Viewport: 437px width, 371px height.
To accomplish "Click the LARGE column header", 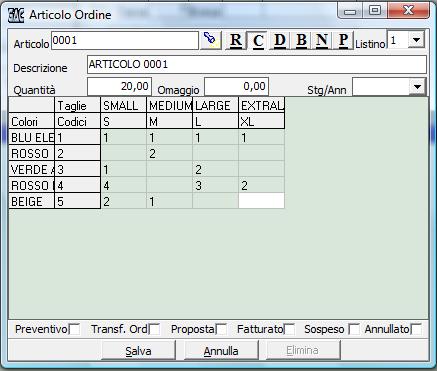I will click(x=215, y=105).
